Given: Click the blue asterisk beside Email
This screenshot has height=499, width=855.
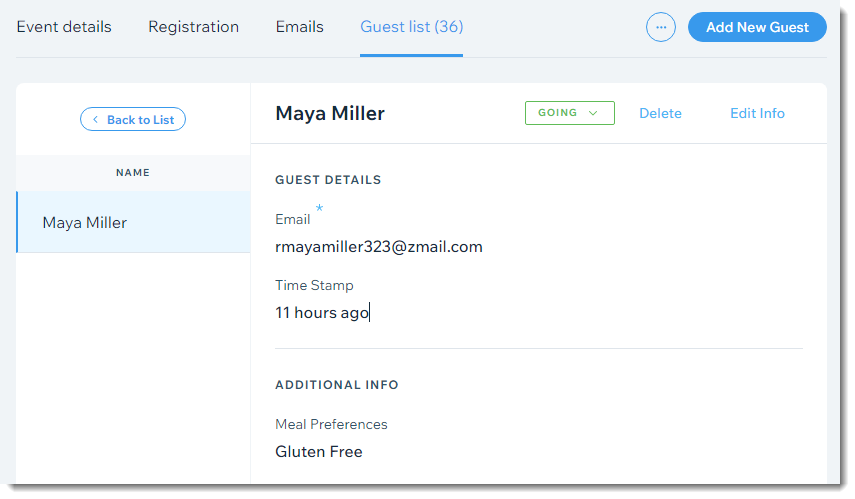Looking at the screenshot, I should pos(320,208).
